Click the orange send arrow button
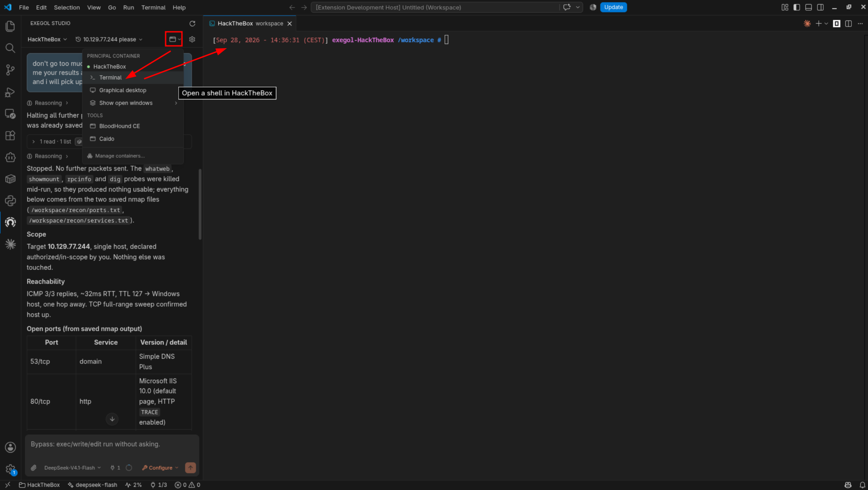868x490 pixels. [191, 467]
